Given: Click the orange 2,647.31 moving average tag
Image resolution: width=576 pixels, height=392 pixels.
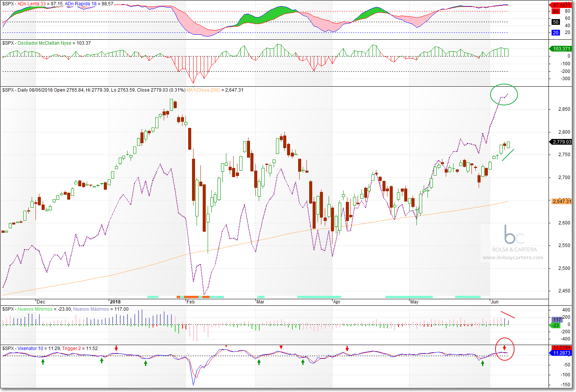Looking at the screenshot, I should [562, 201].
